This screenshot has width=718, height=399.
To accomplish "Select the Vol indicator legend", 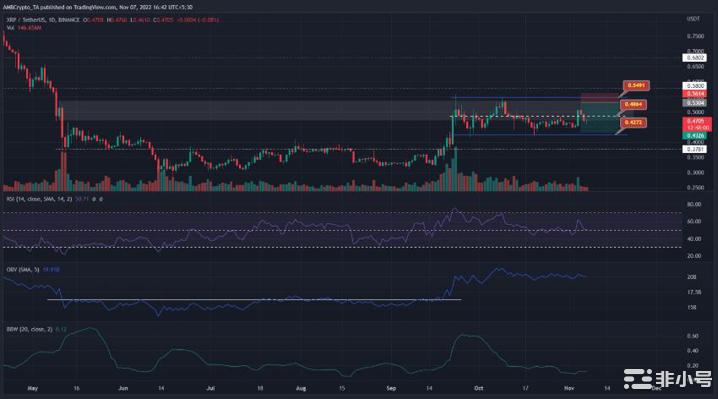I will [x=23, y=28].
